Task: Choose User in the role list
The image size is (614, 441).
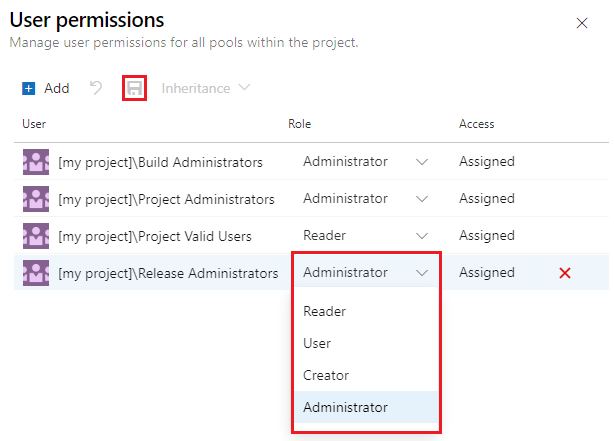Action: click(x=317, y=343)
